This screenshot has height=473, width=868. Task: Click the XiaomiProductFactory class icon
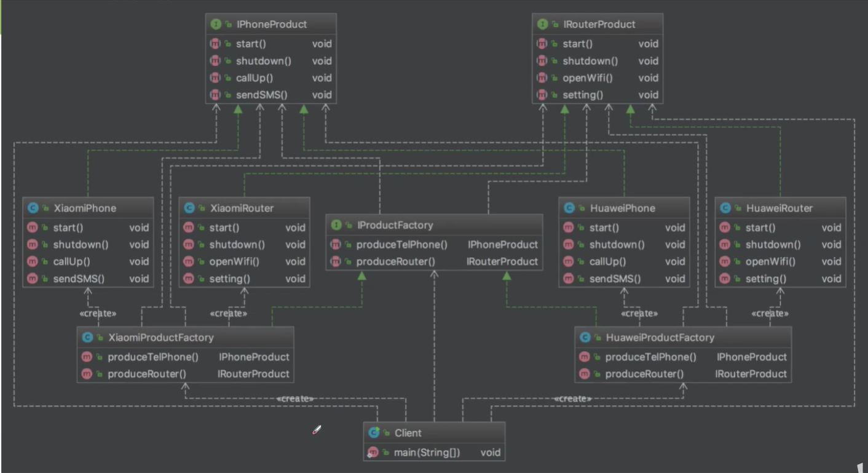tap(87, 338)
